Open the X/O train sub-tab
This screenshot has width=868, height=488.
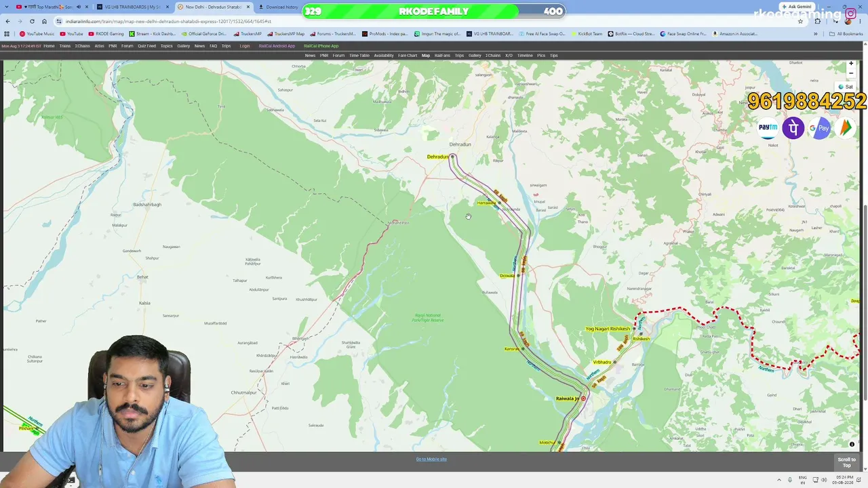509,56
